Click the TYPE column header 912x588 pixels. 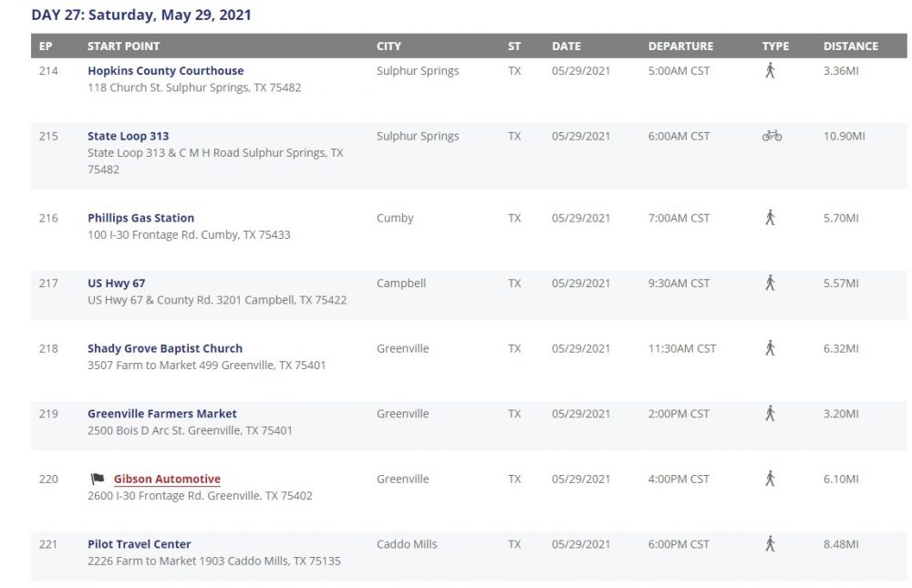click(x=775, y=46)
